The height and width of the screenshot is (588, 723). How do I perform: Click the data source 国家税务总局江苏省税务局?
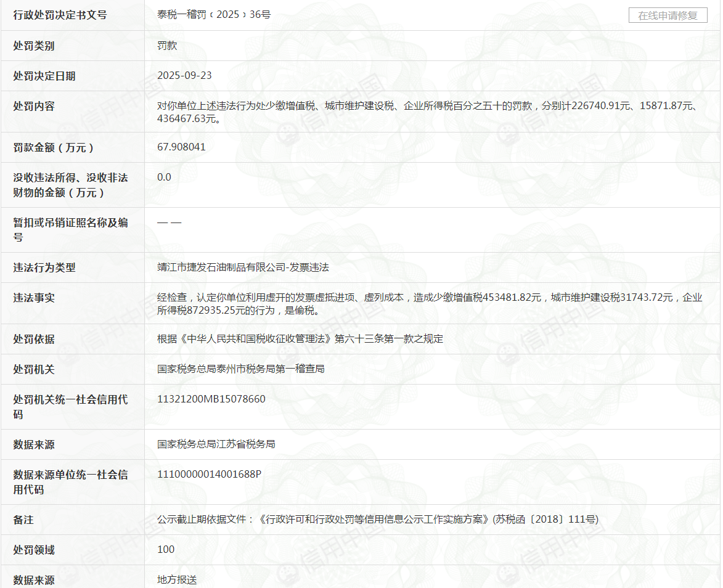(216, 444)
